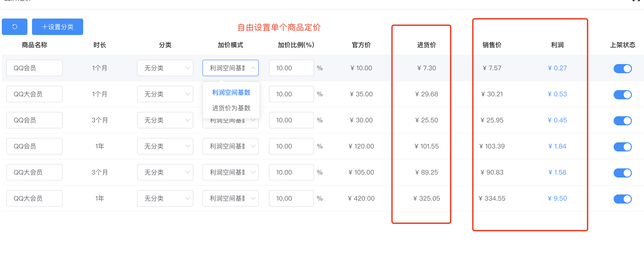644x264 pixels.
Task: Click markup percent field for ¥ 30.00 official price row
Action: click(291, 120)
